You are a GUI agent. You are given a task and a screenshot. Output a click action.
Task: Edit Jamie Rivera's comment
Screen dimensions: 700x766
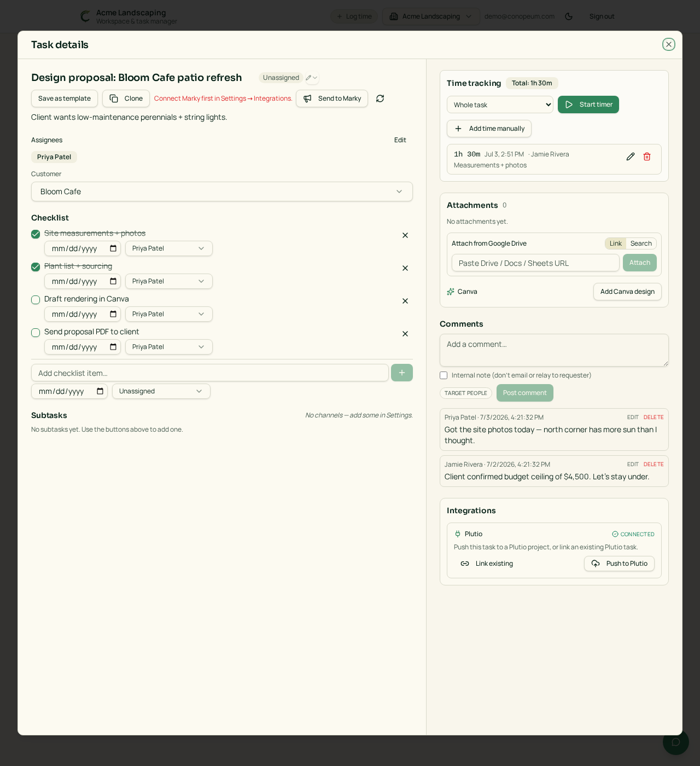click(x=633, y=465)
